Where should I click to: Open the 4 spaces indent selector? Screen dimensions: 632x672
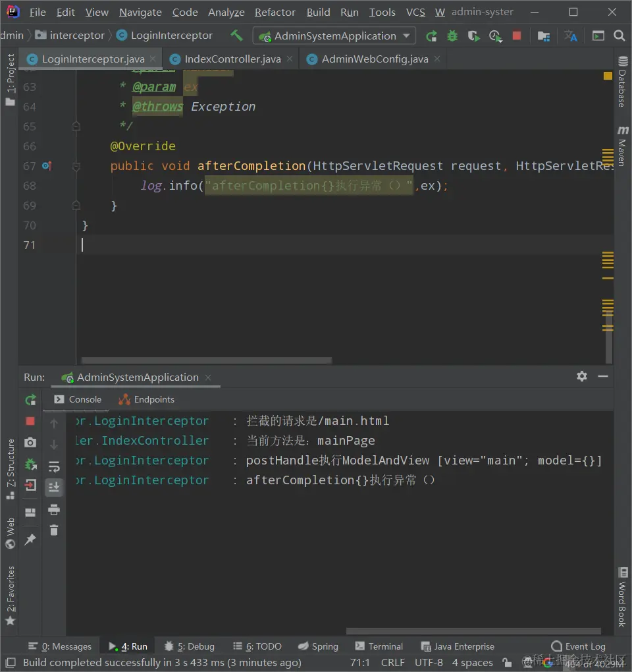(x=472, y=663)
